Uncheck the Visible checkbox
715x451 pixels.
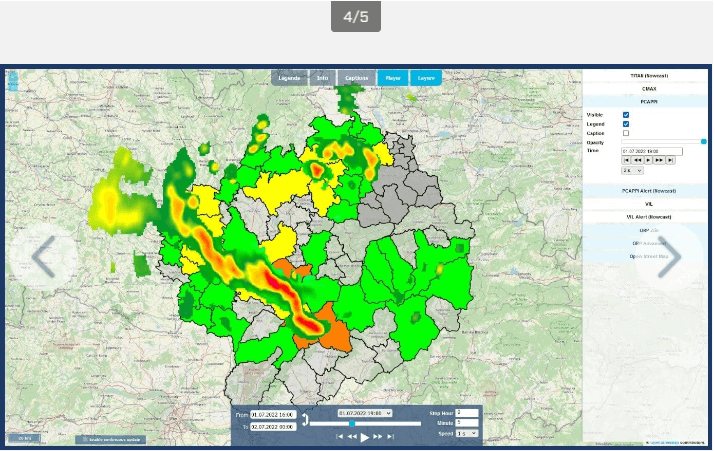point(626,115)
